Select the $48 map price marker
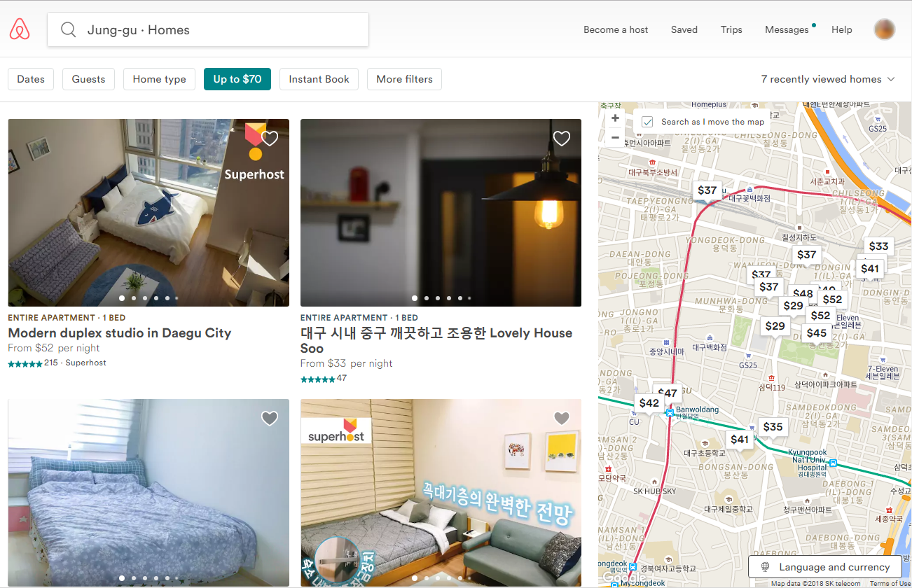The image size is (912, 588). pyautogui.click(x=802, y=293)
